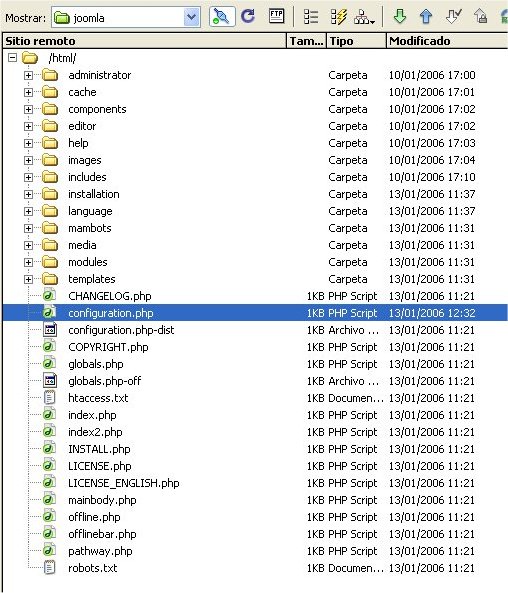Click the 10/01/2006 17:10 includes date

tap(432, 177)
